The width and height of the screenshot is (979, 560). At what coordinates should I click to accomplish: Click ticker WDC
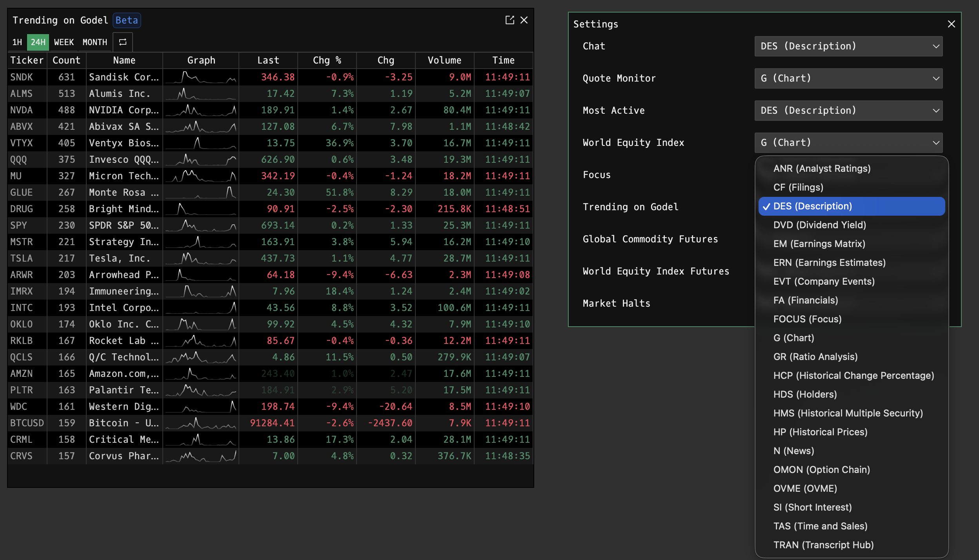tap(19, 407)
